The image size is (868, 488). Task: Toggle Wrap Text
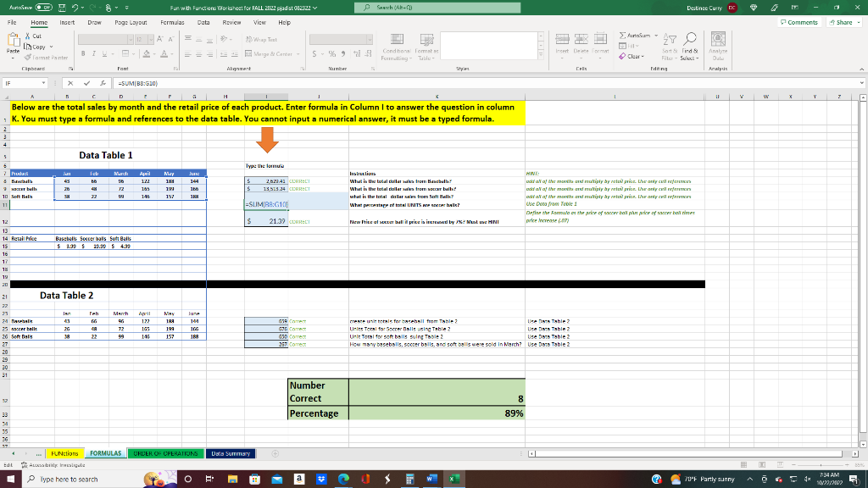[x=261, y=39]
